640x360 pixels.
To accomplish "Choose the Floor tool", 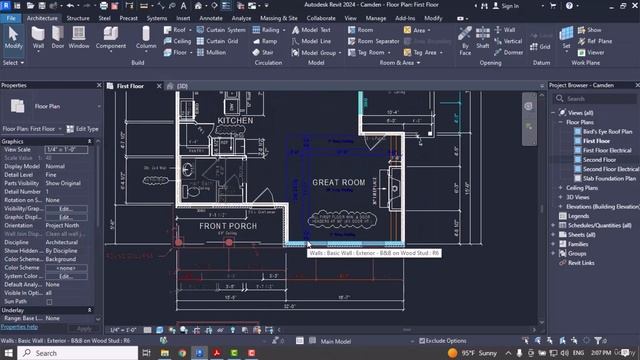I will coord(176,53).
